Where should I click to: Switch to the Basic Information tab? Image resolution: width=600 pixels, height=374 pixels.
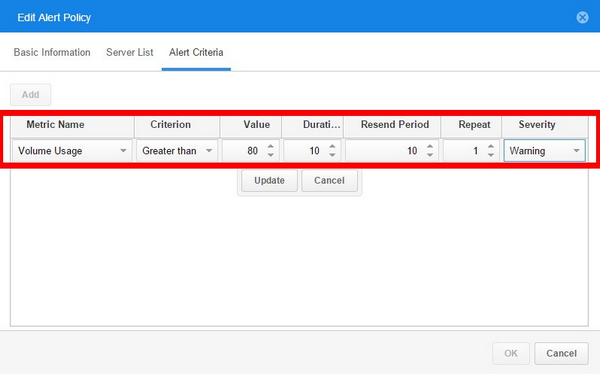(52, 52)
